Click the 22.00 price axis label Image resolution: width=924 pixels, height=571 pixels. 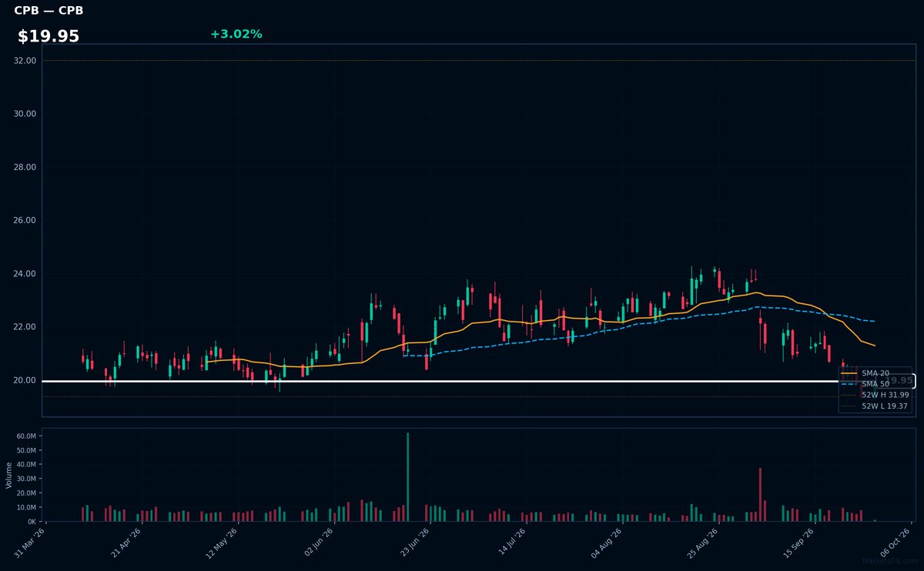coord(25,327)
